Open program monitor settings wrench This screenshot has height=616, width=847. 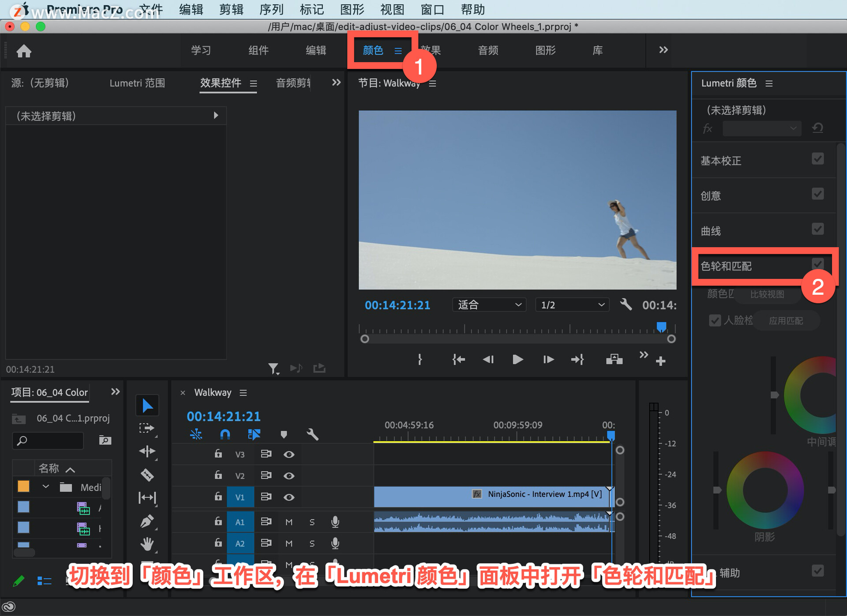626,304
